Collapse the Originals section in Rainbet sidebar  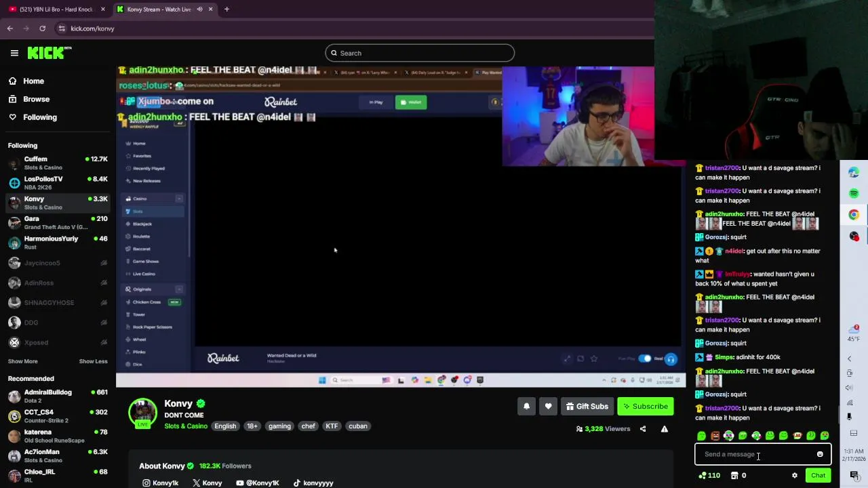(179, 289)
